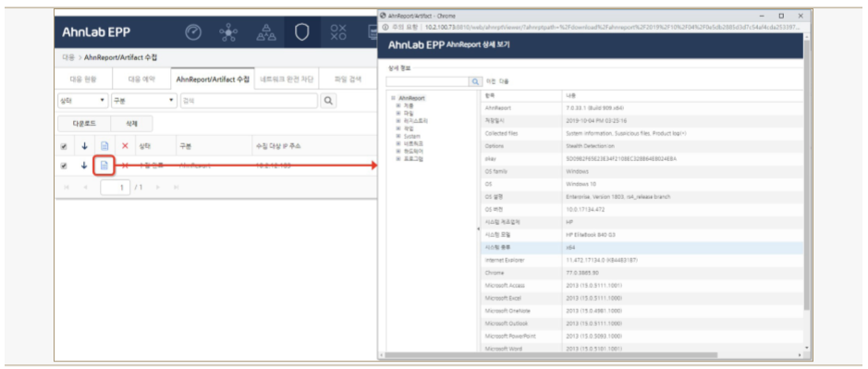Click the OX grid icon in EPP header
The image size is (868, 369).
tap(338, 33)
